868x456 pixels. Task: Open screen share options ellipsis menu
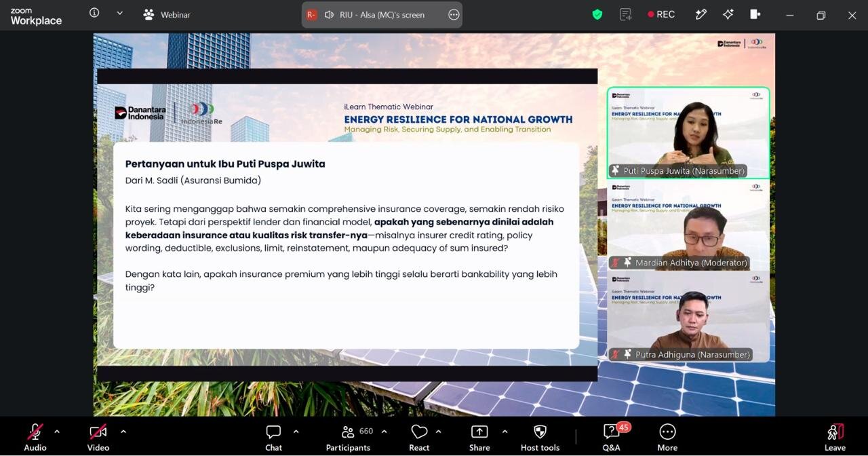(454, 14)
